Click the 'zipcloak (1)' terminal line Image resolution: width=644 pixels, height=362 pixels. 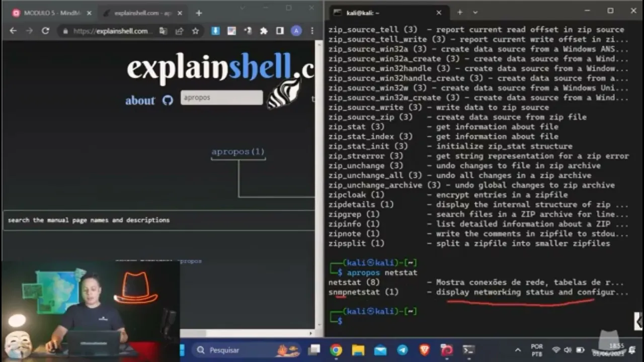click(448, 195)
